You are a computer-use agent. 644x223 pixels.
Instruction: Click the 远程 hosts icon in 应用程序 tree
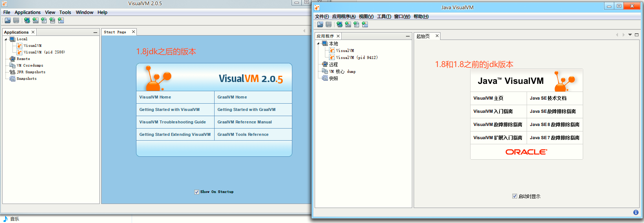coord(325,64)
